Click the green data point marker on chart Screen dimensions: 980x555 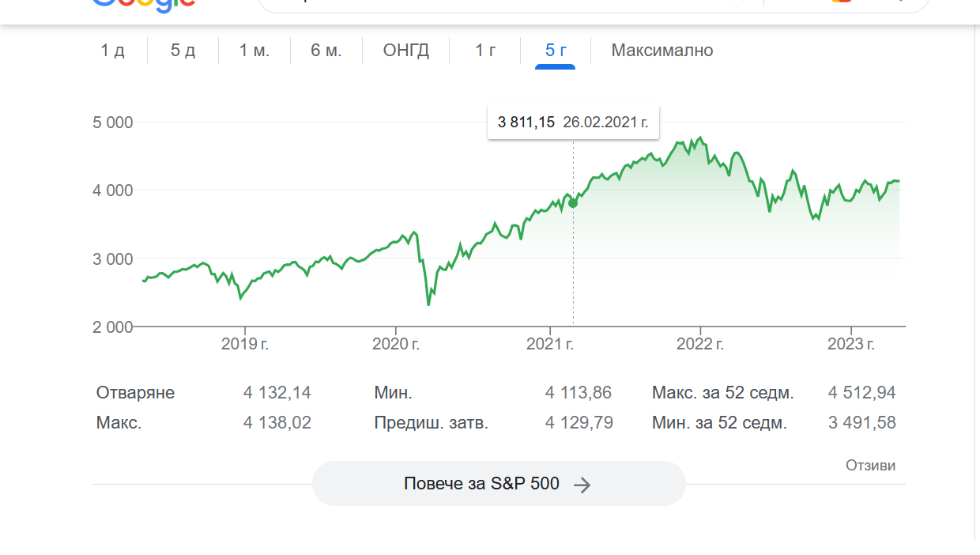tap(573, 203)
